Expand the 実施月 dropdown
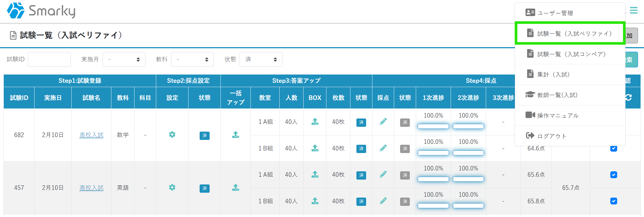Screen dimensions: 644x217 coord(124,59)
